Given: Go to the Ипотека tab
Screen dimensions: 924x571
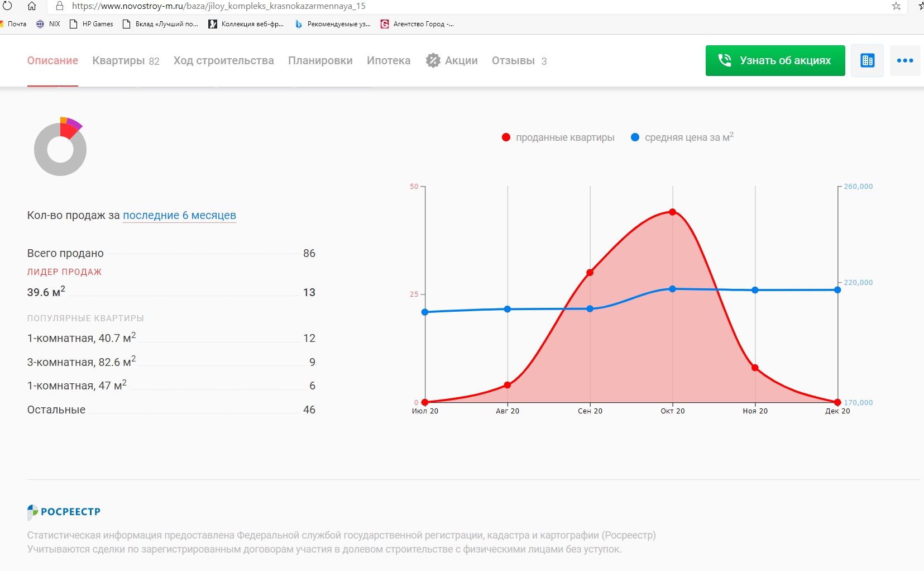Looking at the screenshot, I should 388,61.
